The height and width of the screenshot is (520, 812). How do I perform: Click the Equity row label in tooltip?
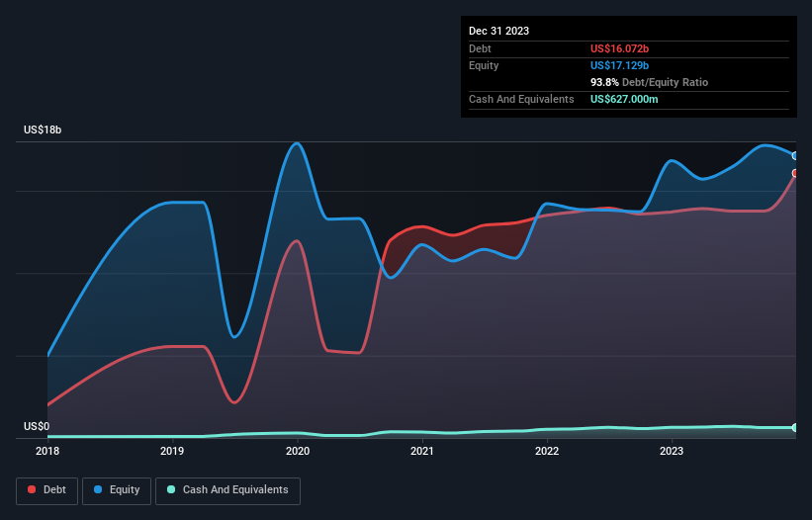(x=484, y=65)
